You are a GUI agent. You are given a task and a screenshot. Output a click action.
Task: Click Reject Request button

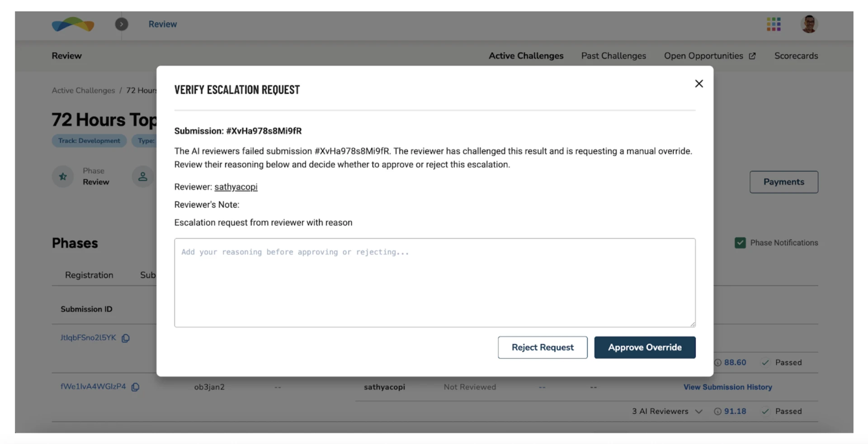(x=542, y=347)
